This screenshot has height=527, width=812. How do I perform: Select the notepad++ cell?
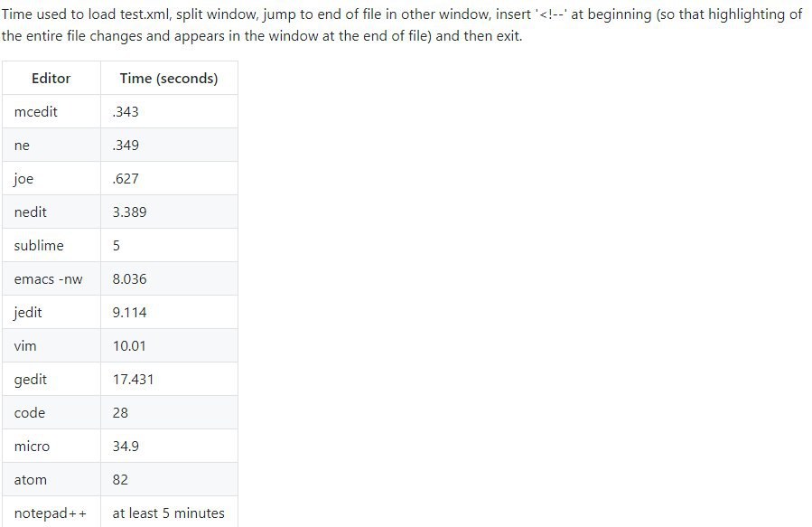[x=51, y=513]
